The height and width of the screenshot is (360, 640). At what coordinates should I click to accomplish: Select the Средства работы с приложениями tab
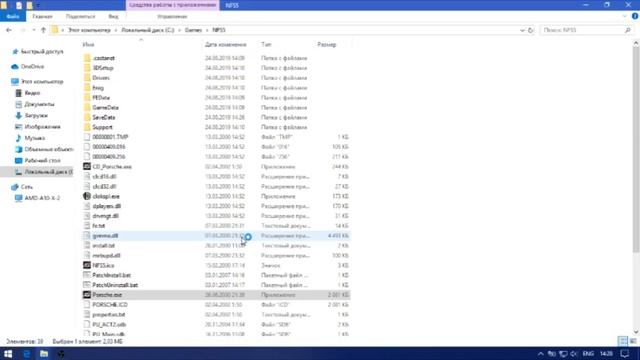173,5
